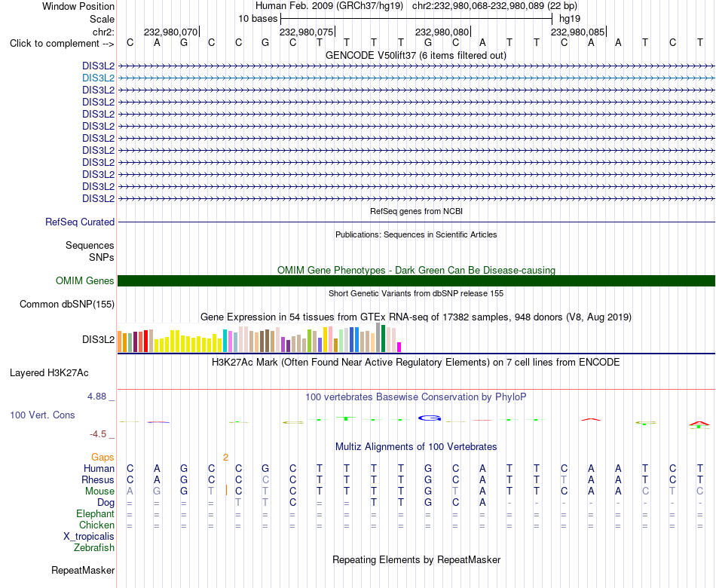Click the red A peak in PhyloP track
The height and width of the screenshot is (588, 716).
(x=591, y=419)
